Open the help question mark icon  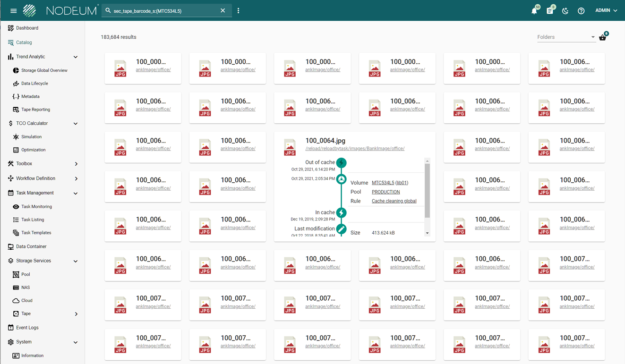(581, 11)
